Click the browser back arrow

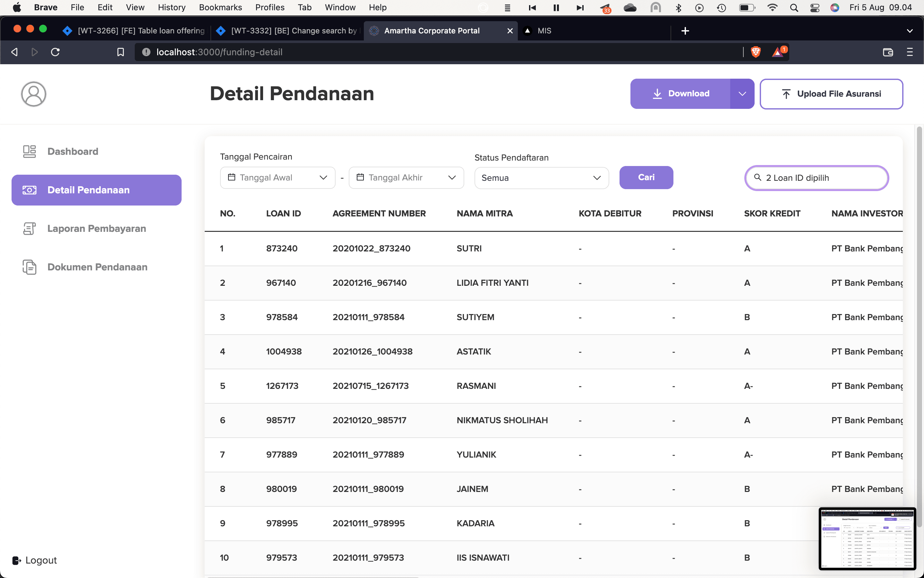click(x=14, y=52)
